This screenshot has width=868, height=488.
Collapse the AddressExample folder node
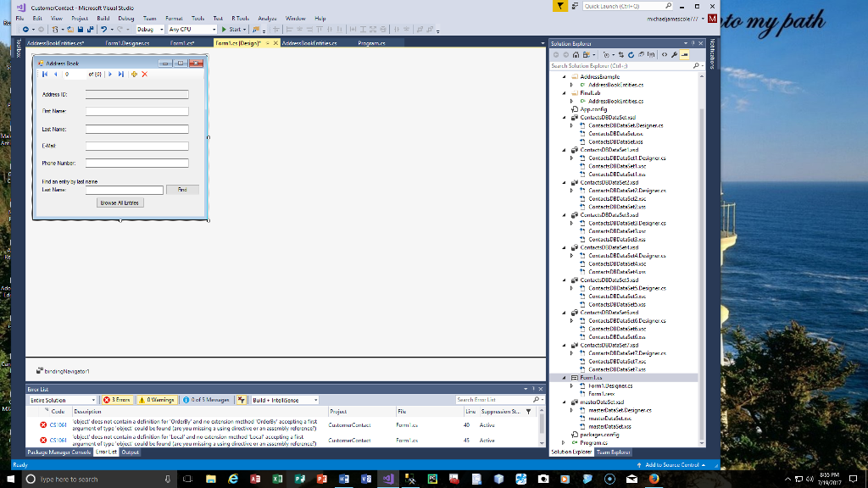tap(564, 76)
